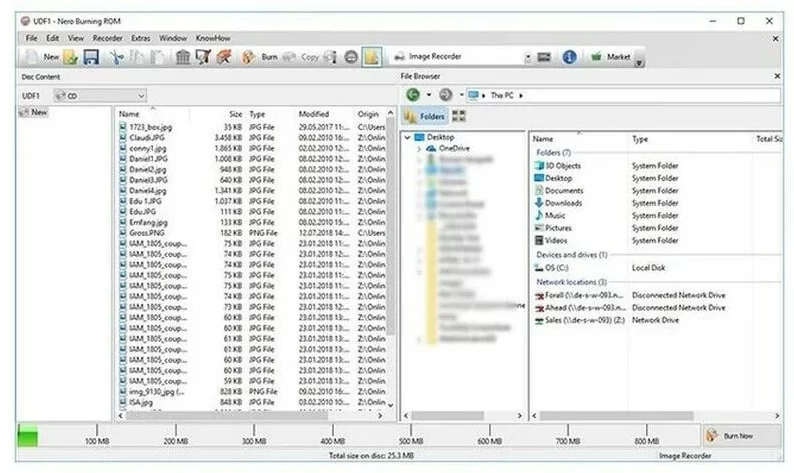Open the blue information icon
The height and width of the screenshot is (473, 794).
tap(570, 57)
